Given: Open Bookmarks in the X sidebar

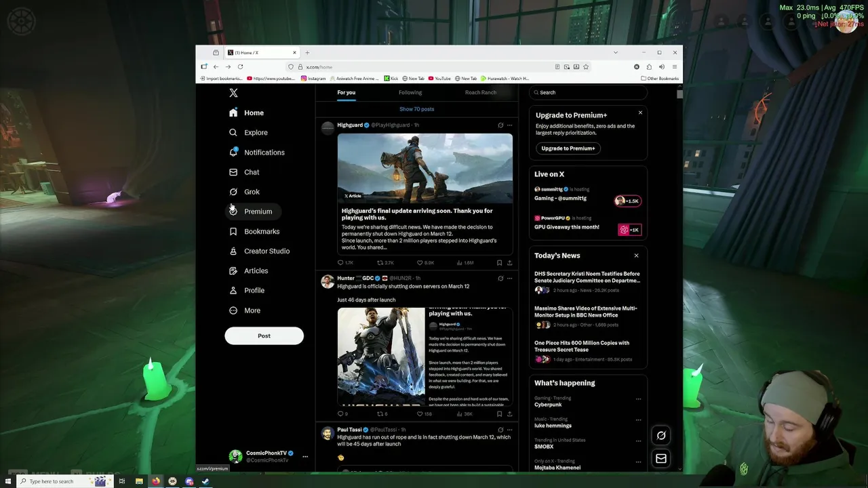Looking at the screenshot, I should (x=255, y=232).
